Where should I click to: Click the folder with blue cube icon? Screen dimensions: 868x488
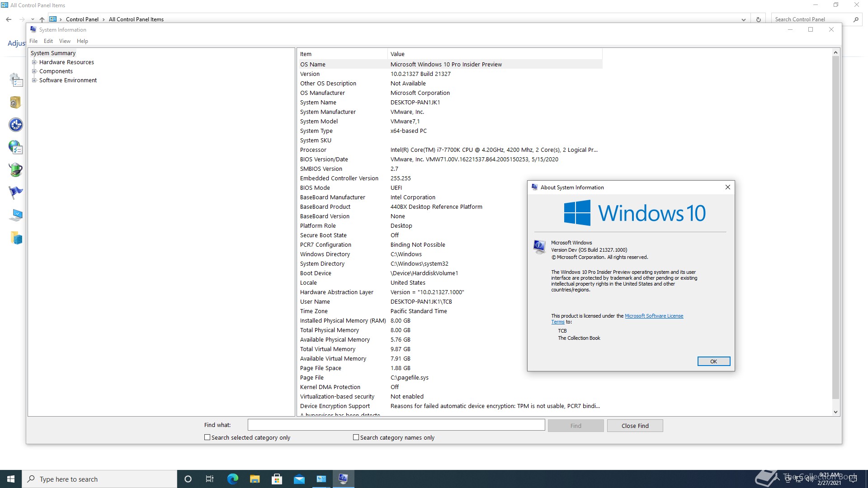(x=16, y=238)
